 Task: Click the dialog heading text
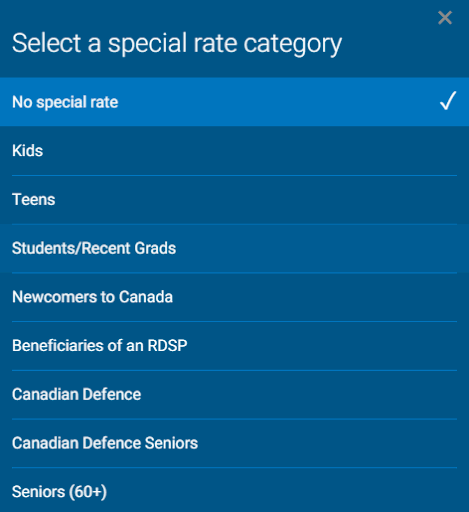pyautogui.click(x=177, y=43)
